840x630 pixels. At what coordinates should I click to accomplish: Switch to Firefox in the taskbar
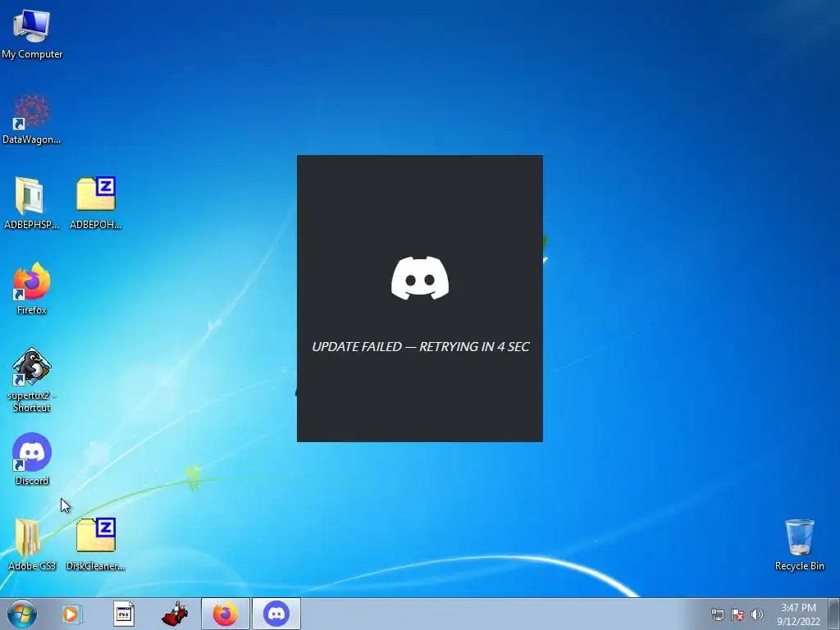coord(226,614)
